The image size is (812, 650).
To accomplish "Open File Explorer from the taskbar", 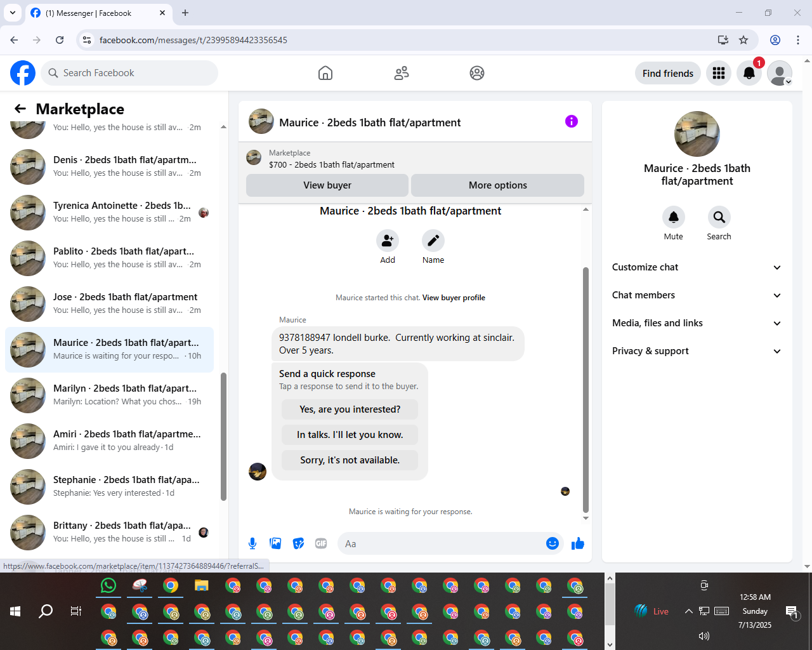I will (x=202, y=585).
